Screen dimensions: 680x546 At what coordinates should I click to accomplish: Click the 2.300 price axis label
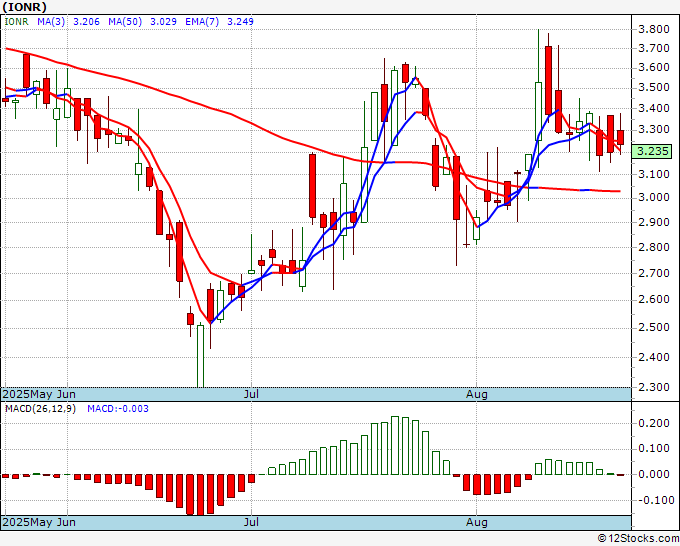[x=654, y=387]
